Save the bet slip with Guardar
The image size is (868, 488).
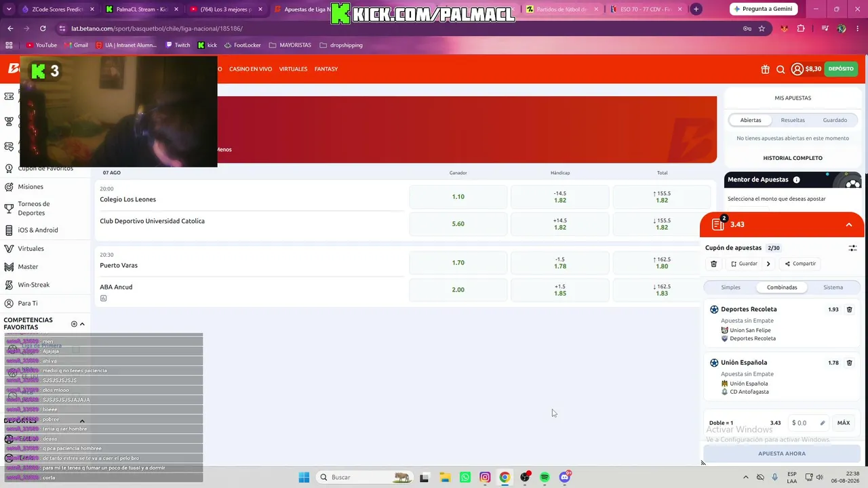point(744,264)
